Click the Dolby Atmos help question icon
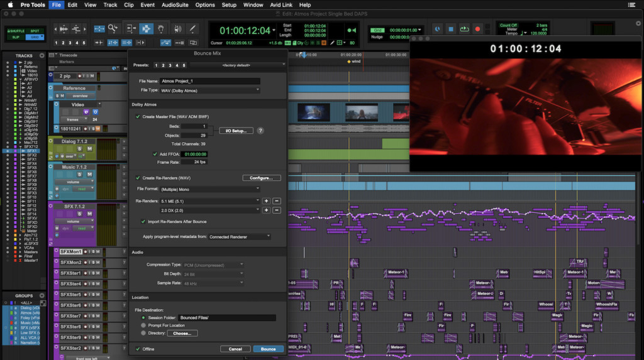This screenshot has width=644, height=360. click(x=260, y=131)
